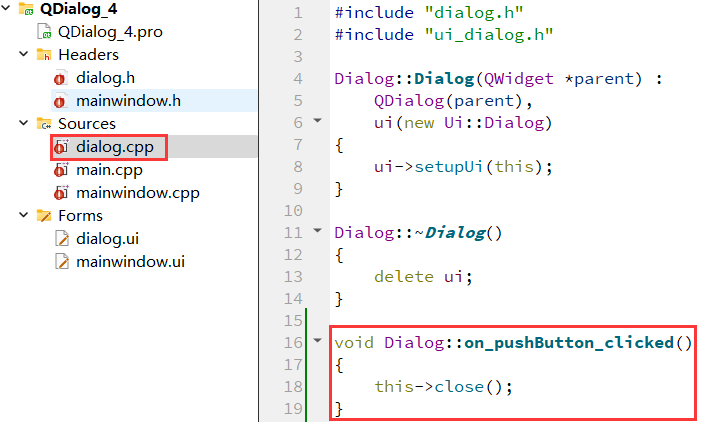Viewport: 705px width, 422px height.
Task: Click the bold Dialog constructor name on line 4
Action: (444, 79)
